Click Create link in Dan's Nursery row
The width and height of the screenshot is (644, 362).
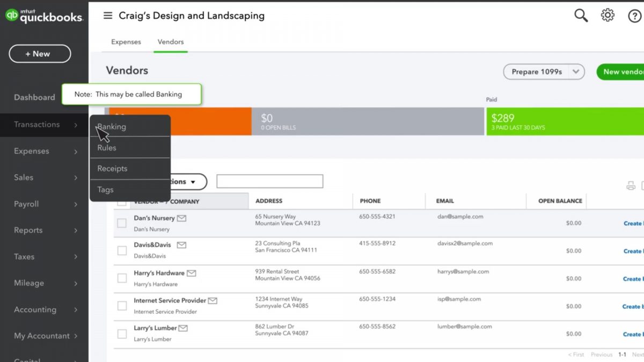(x=633, y=223)
